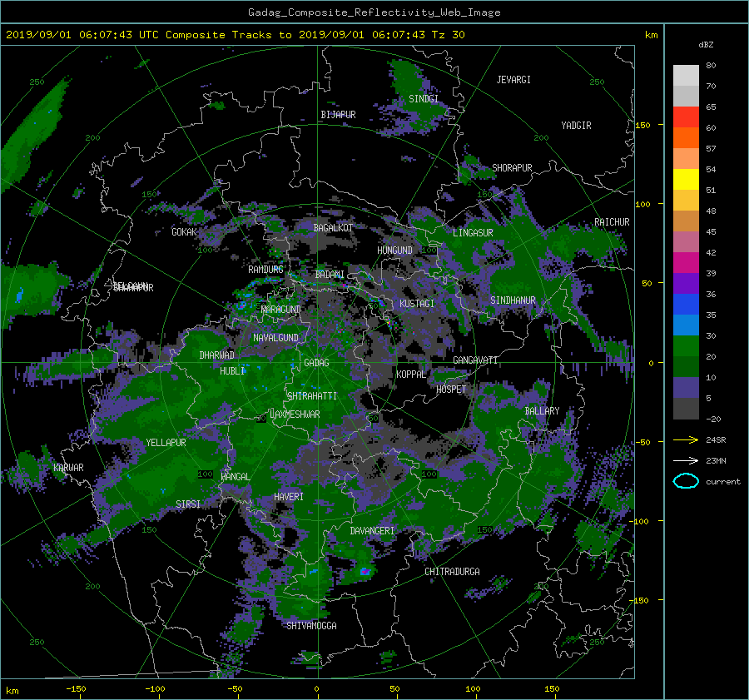Click the magenta 42 dBZ color swatch

point(686,262)
